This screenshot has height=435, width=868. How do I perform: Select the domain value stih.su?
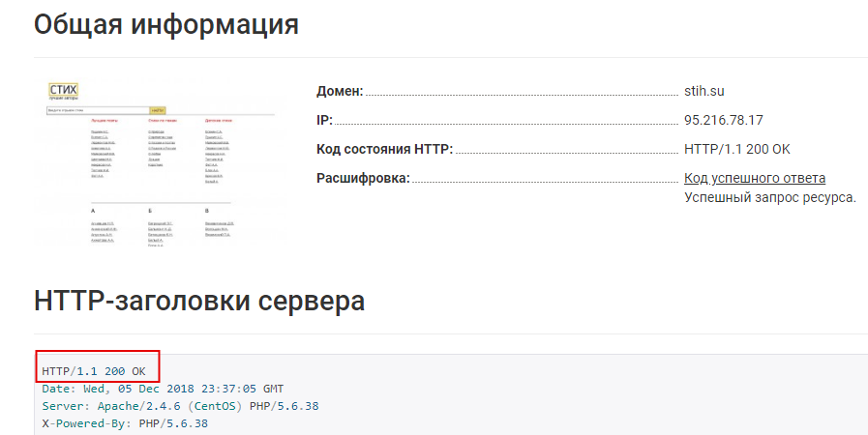click(703, 91)
